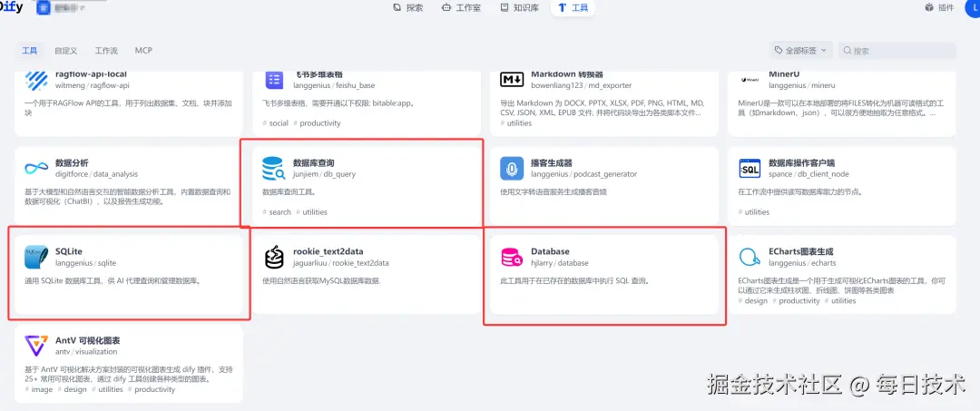
Task: Switch to the 自定义 sub-tab
Action: click(65, 51)
